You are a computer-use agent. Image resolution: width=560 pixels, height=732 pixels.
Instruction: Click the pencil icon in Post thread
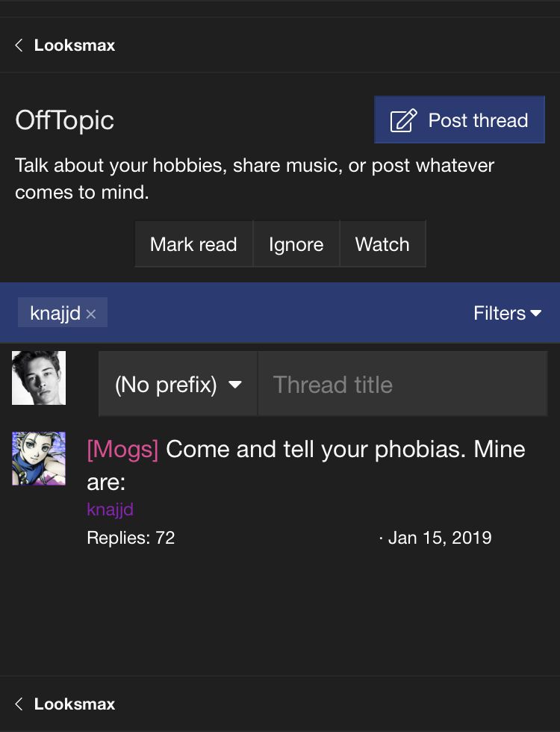click(x=403, y=120)
